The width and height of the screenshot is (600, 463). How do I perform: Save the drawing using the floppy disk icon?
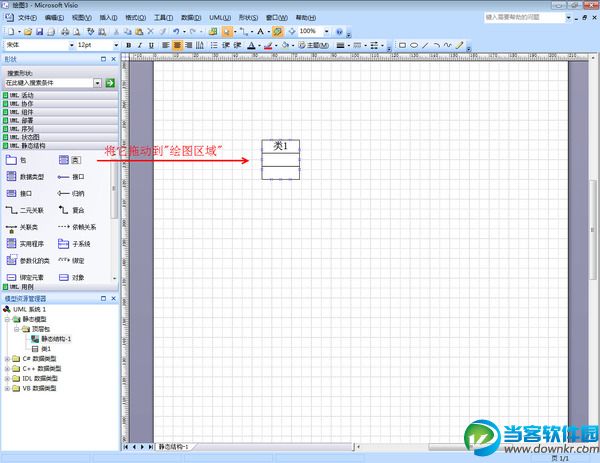[39, 32]
